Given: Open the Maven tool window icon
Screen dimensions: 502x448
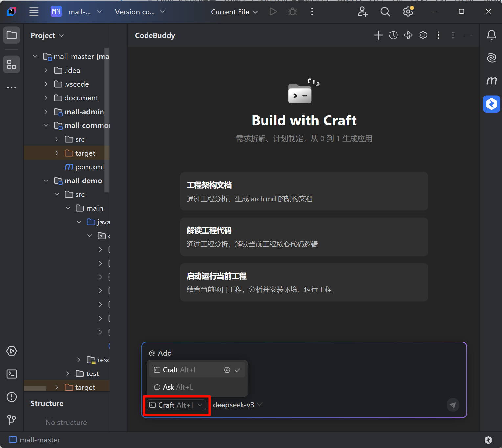Looking at the screenshot, I should 491,81.
